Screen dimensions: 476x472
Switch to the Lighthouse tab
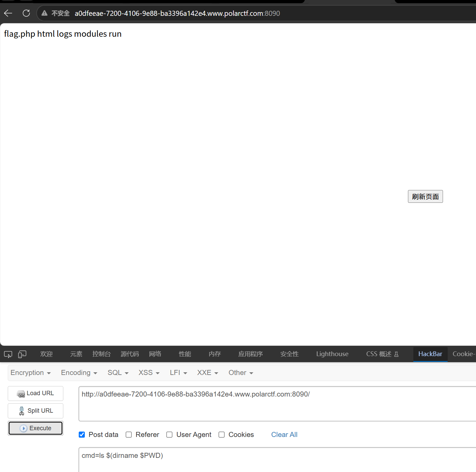click(332, 354)
